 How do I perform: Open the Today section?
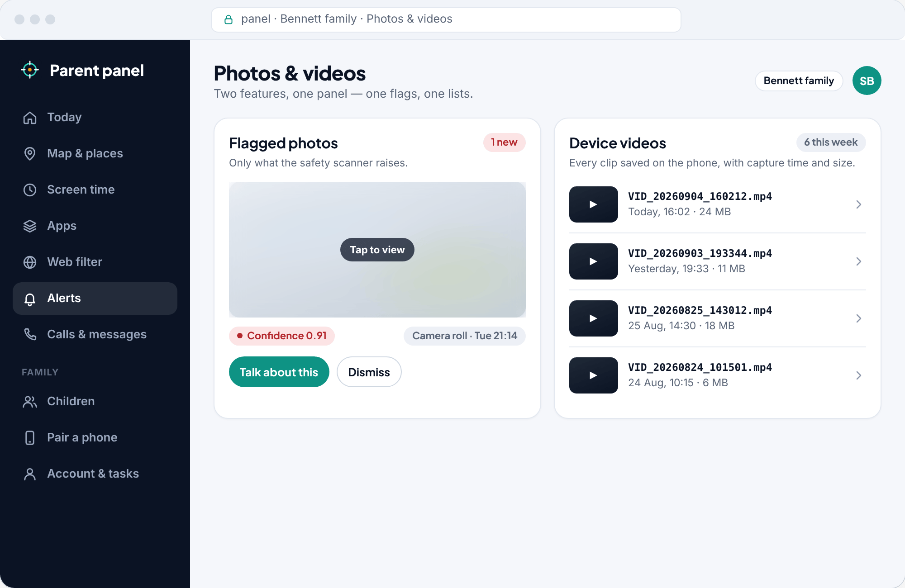95,118
